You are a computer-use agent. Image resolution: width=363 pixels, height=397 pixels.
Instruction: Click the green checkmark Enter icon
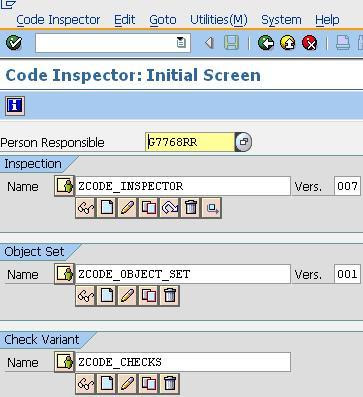pyautogui.click(x=14, y=43)
